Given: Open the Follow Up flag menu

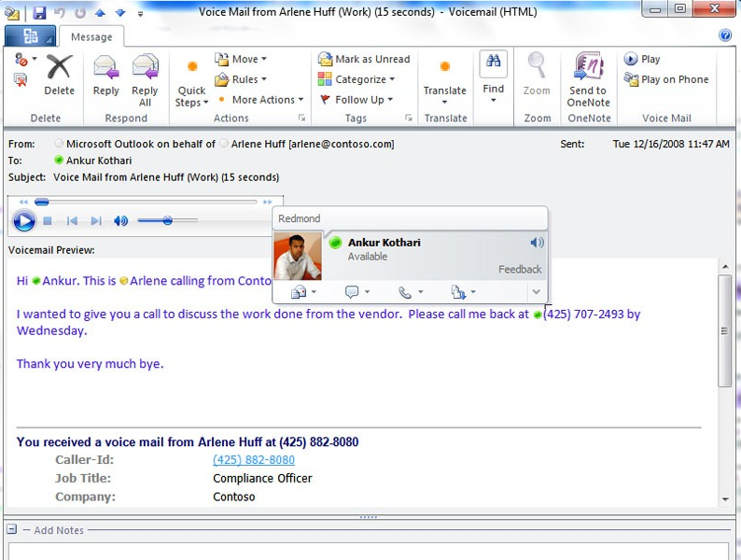Looking at the screenshot, I should (x=357, y=100).
